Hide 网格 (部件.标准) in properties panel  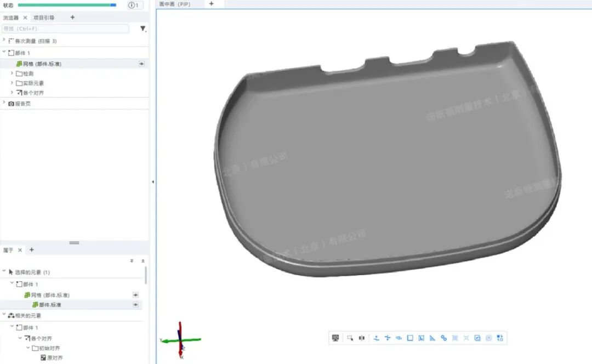(135, 295)
